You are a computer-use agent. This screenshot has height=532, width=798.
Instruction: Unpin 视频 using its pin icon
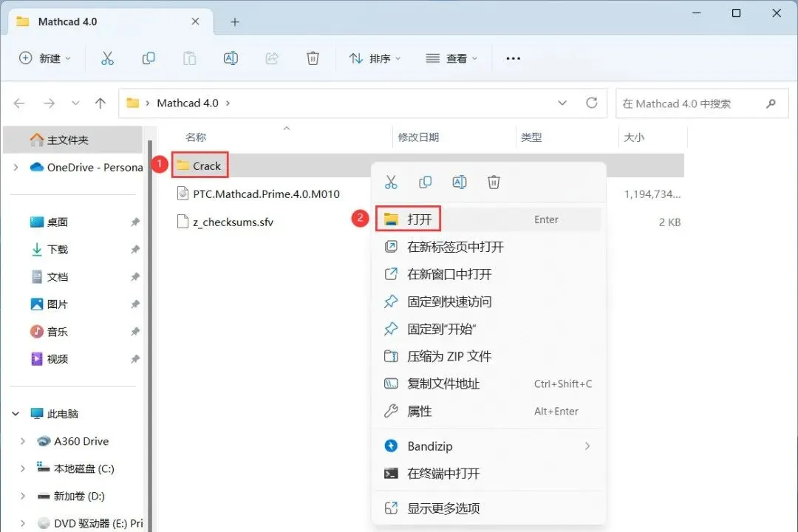[135, 359]
